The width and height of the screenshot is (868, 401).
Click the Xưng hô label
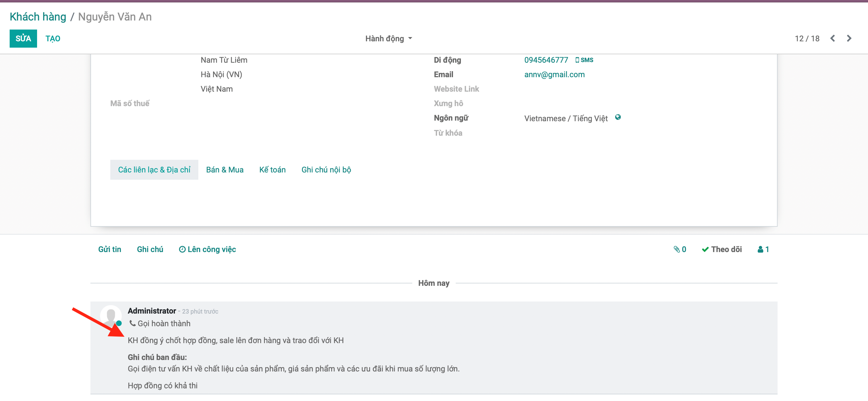pos(448,103)
